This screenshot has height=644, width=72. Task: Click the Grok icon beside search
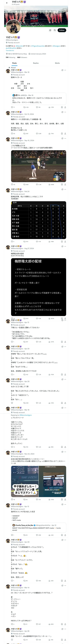pos(50,30)
